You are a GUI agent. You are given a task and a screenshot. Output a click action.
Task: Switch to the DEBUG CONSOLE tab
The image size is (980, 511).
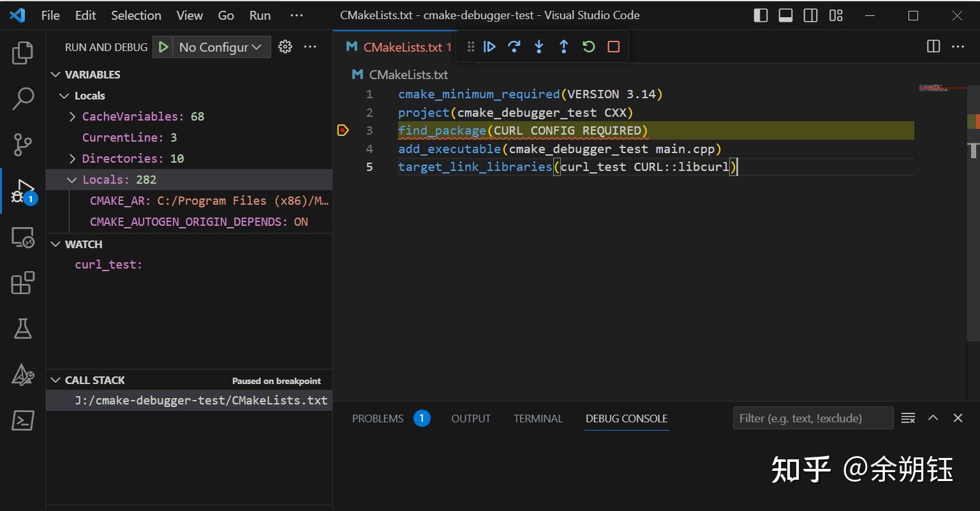(626, 418)
